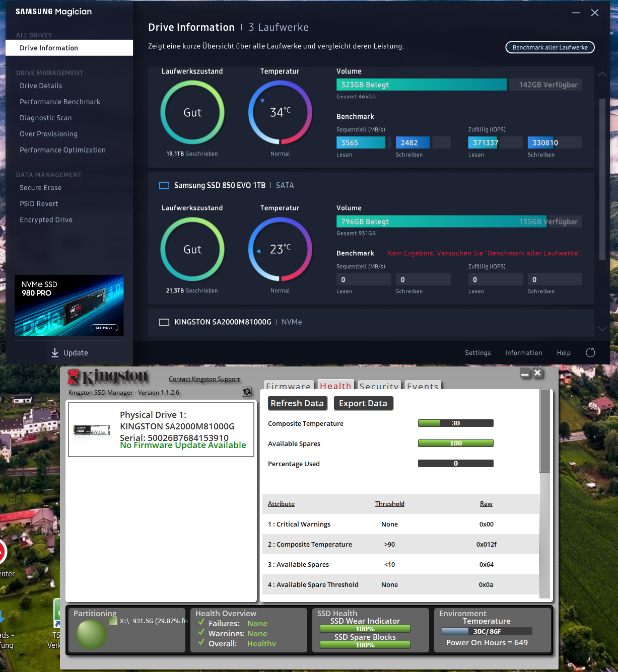The image size is (618, 672).
Task: Click the Kingston SA2000M81000G drive icon
Action: click(x=164, y=322)
